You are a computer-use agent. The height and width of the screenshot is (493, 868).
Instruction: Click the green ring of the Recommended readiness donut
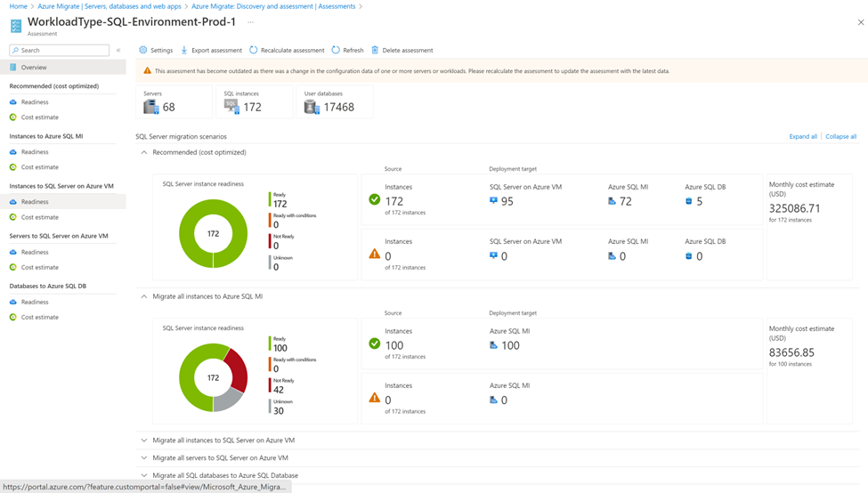point(186,233)
